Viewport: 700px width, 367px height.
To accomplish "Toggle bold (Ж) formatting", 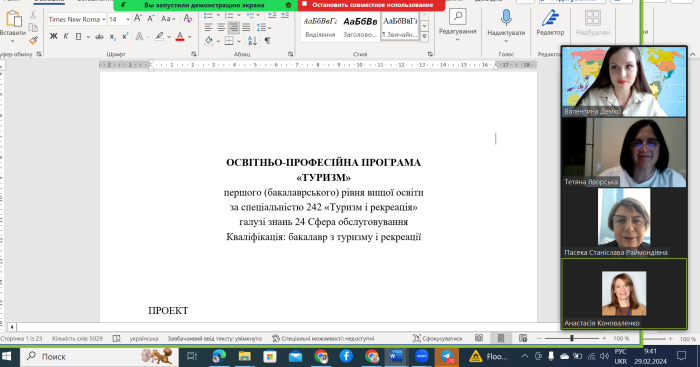I will point(54,37).
